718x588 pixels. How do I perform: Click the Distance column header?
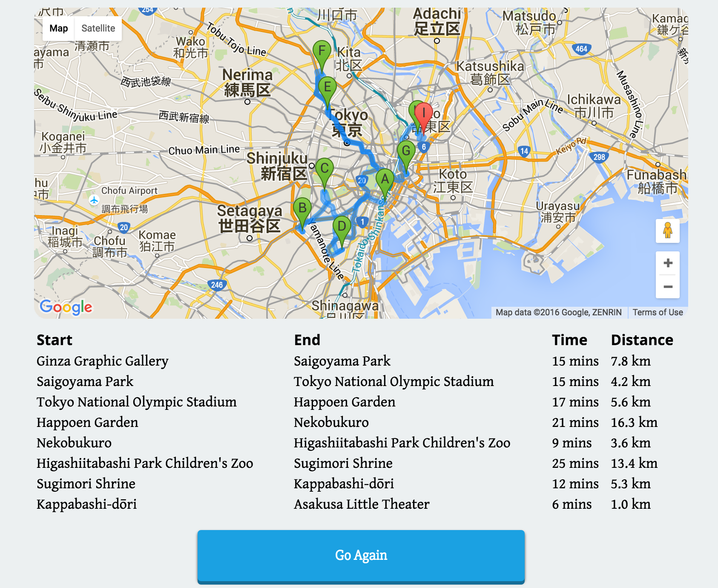click(x=642, y=340)
